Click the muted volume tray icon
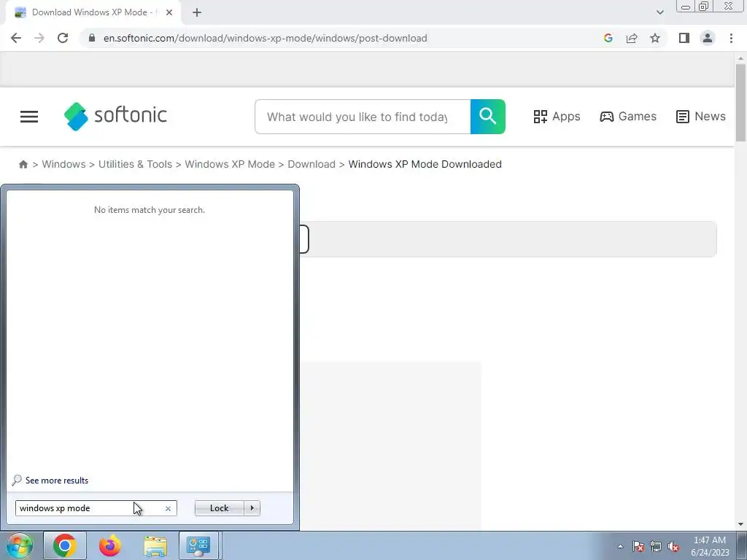Screen dimensions: 747x560 673,546
